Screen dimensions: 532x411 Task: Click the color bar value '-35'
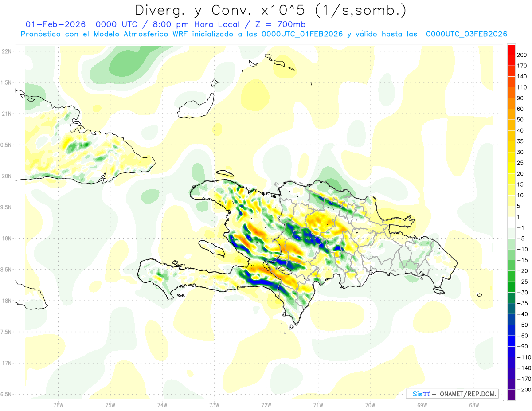pos(524,303)
